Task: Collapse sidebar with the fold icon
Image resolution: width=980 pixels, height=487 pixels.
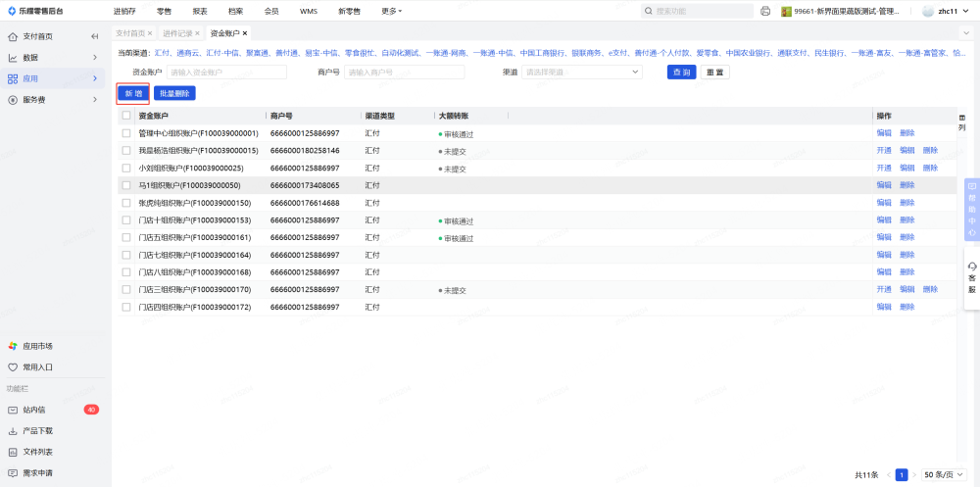Action: [x=94, y=36]
